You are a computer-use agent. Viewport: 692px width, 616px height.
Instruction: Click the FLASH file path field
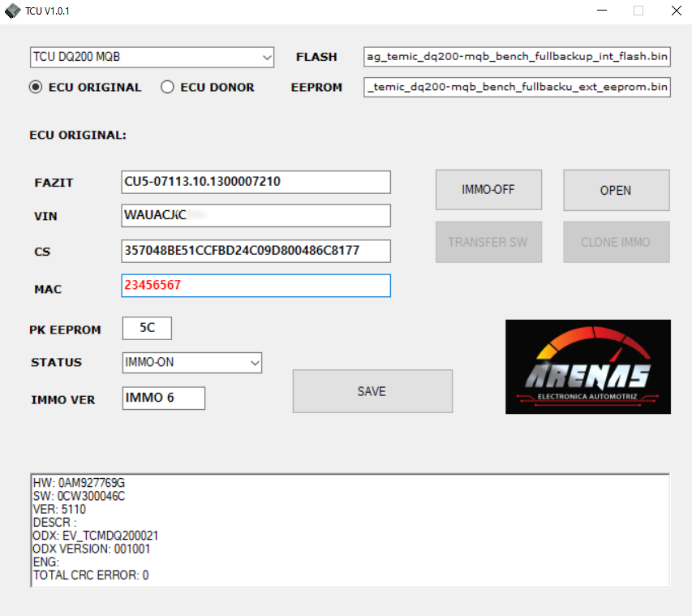tap(517, 58)
